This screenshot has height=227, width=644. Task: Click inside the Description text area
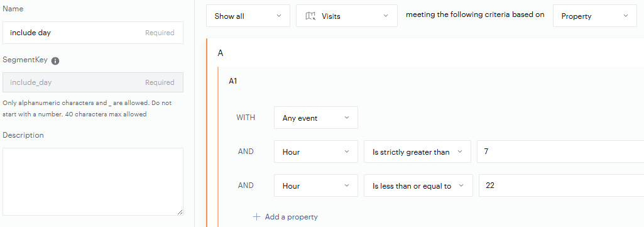93,182
